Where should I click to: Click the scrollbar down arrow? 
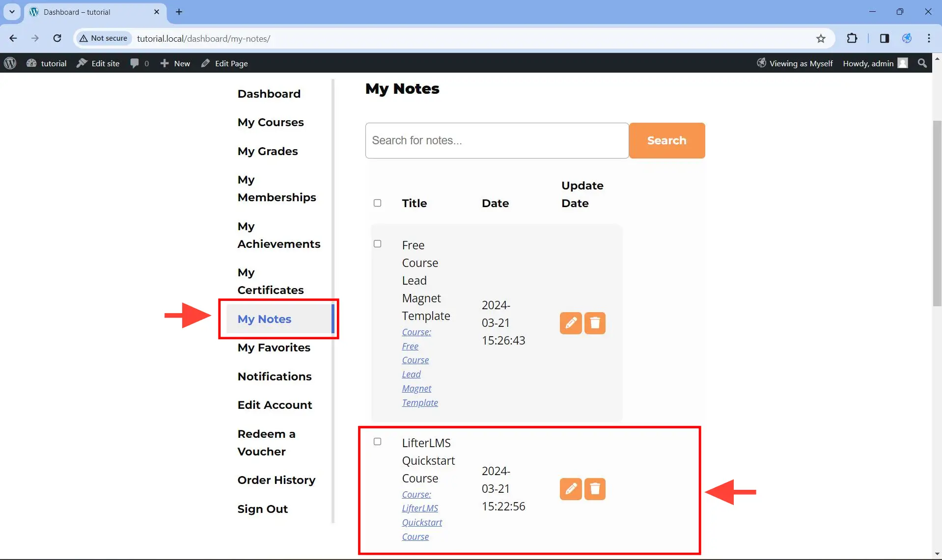937,554
